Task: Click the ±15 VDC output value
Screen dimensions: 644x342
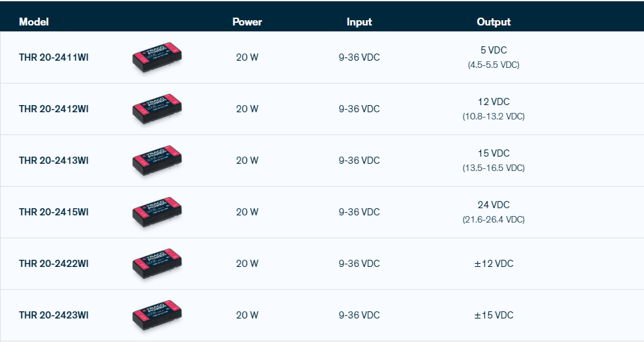Action: click(493, 315)
